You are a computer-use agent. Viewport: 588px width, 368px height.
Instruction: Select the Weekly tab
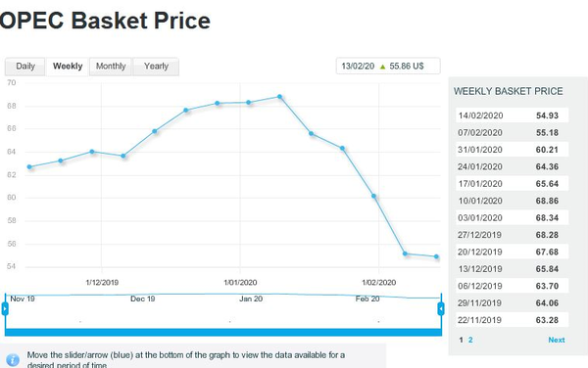[x=68, y=67]
